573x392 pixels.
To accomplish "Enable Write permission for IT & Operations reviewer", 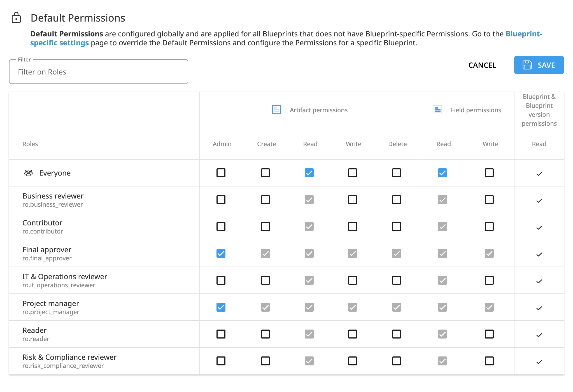I will (353, 280).
